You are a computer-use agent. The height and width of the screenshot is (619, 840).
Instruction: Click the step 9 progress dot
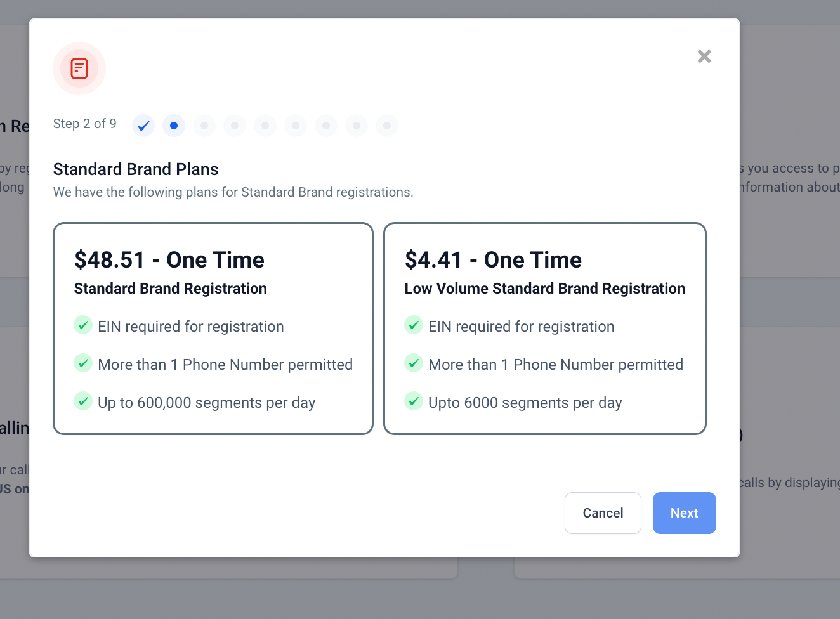click(x=387, y=126)
